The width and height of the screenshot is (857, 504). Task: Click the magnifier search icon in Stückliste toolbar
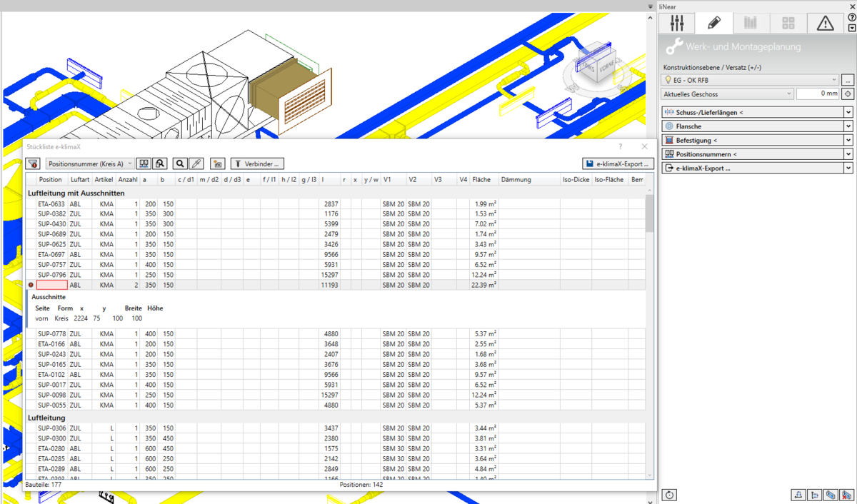(180, 164)
